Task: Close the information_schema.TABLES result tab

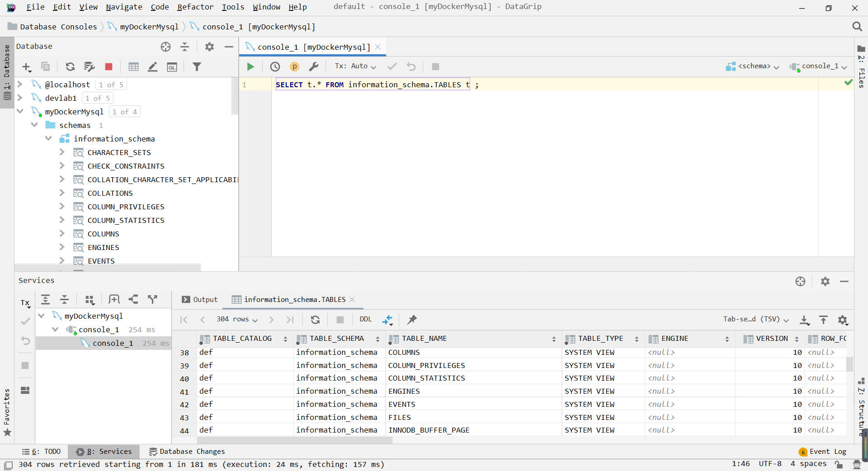Action: [x=352, y=300]
